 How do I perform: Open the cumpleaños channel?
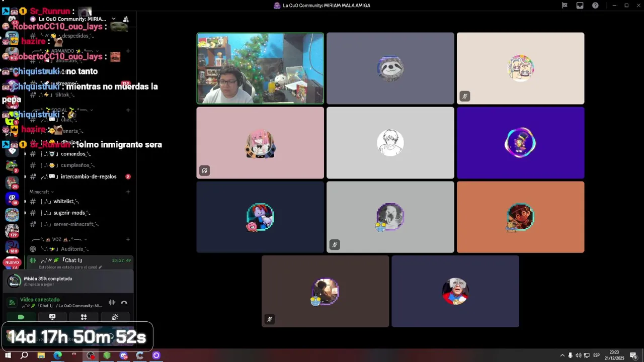[x=78, y=165]
